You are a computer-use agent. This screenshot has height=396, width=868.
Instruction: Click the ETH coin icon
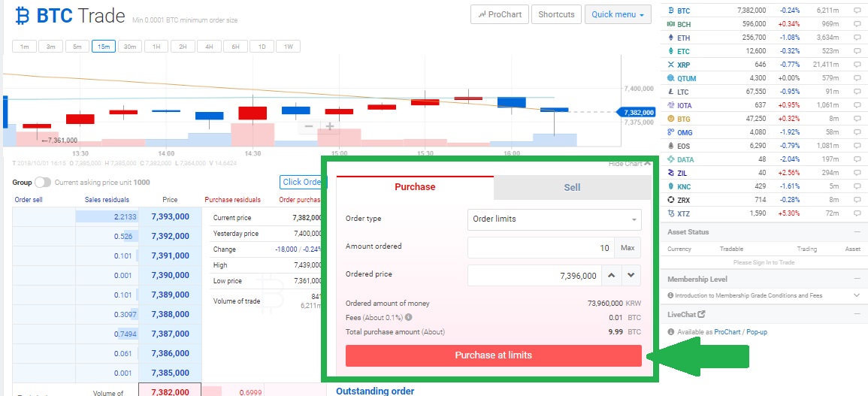671,38
